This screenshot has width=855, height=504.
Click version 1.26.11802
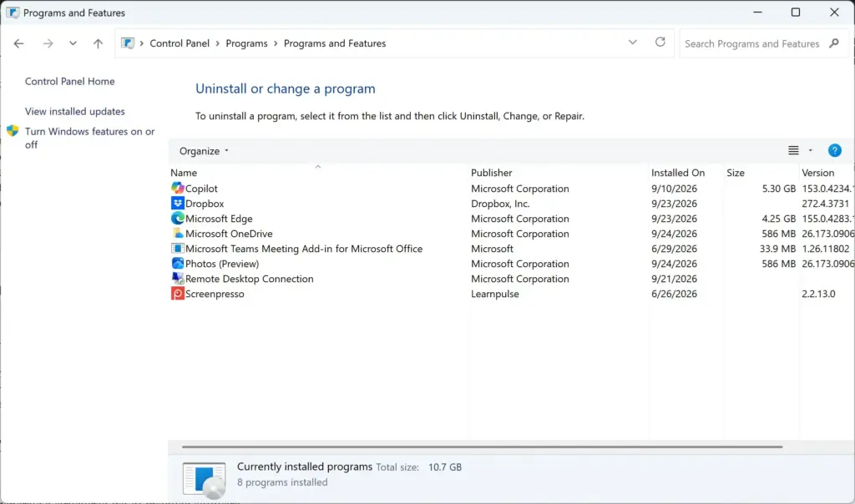click(825, 249)
